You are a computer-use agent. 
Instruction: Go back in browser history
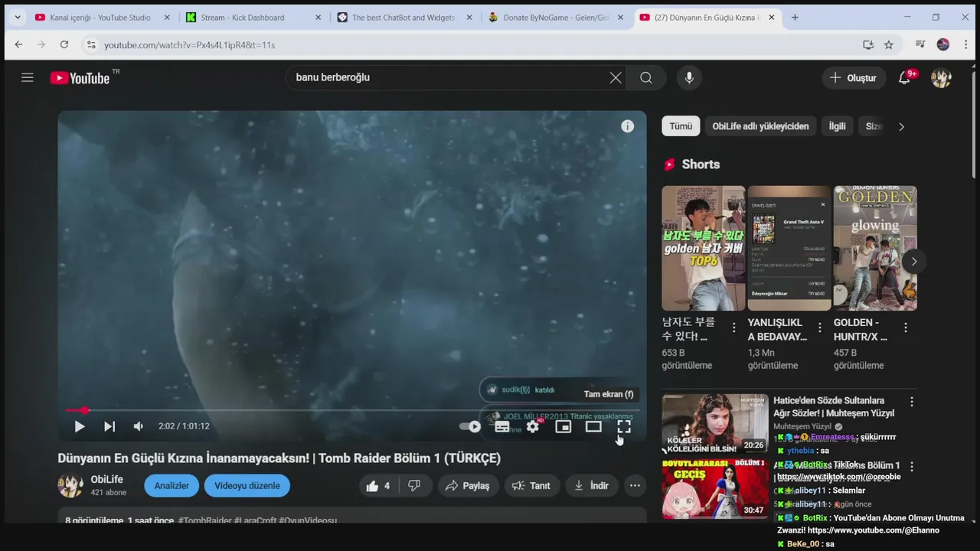click(x=19, y=45)
